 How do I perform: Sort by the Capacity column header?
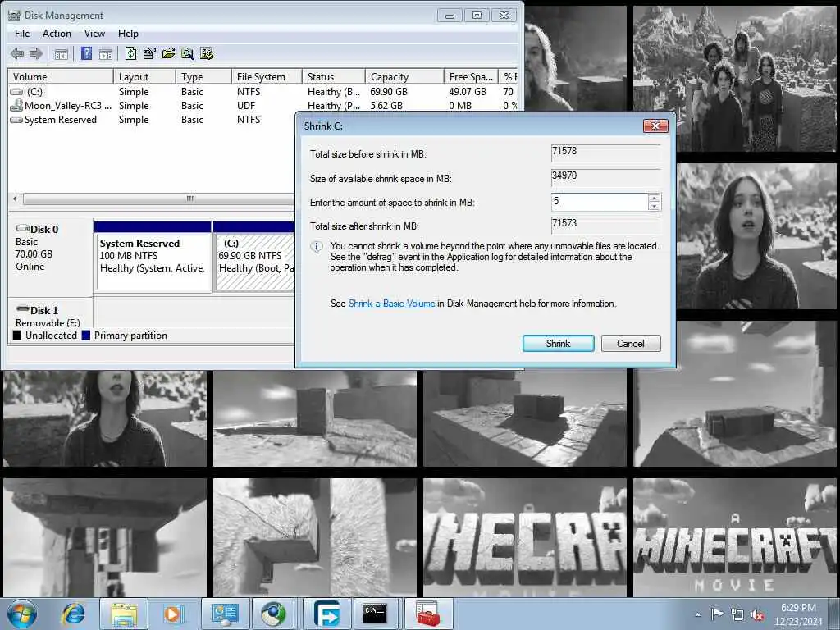point(404,76)
